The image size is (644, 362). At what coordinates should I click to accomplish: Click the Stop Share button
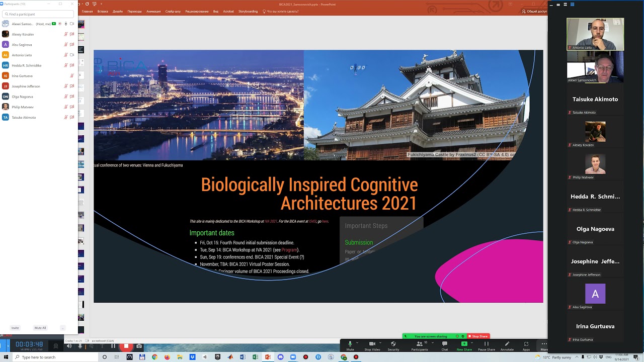click(478, 336)
